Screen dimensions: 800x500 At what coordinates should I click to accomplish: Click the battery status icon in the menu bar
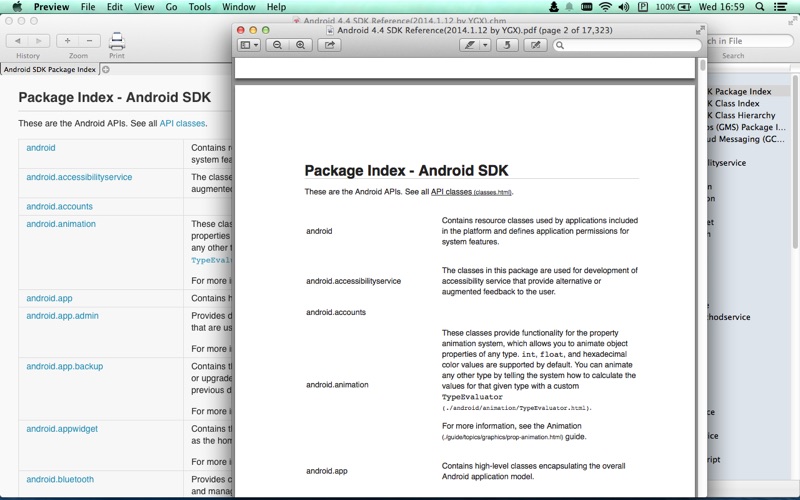(684, 7)
